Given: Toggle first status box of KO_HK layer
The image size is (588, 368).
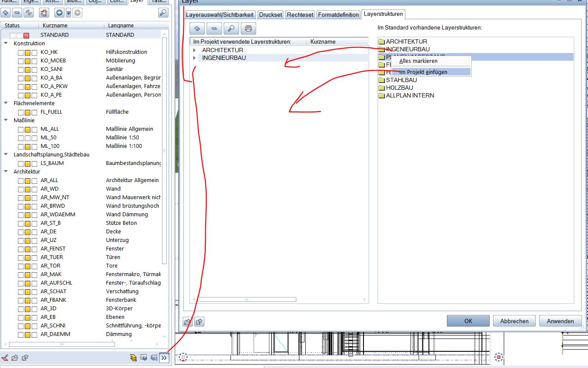Looking at the screenshot, I should point(21,52).
